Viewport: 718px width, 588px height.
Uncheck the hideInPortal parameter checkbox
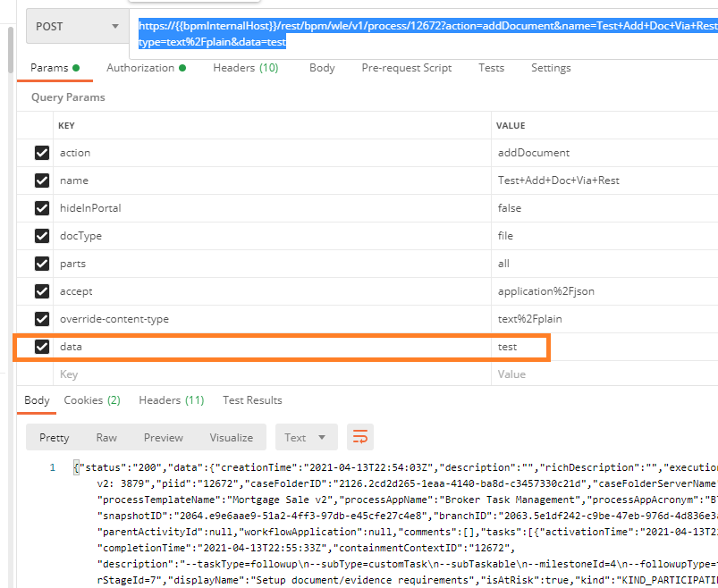pyautogui.click(x=42, y=208)
